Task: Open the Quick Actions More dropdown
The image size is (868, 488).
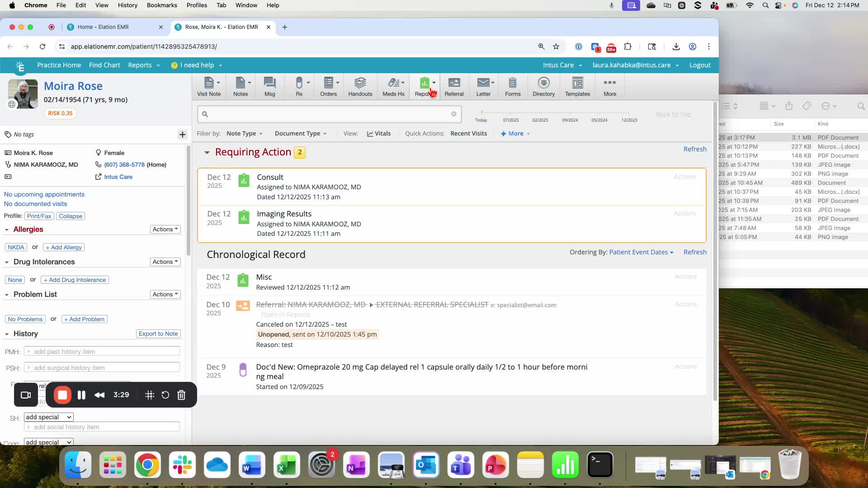Action: point(515,134)
